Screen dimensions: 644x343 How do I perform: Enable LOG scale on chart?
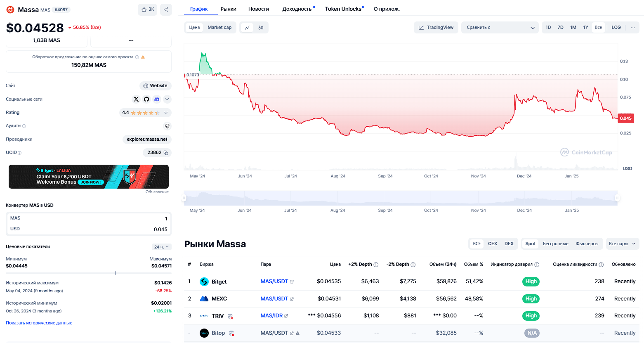coord(616,28)
